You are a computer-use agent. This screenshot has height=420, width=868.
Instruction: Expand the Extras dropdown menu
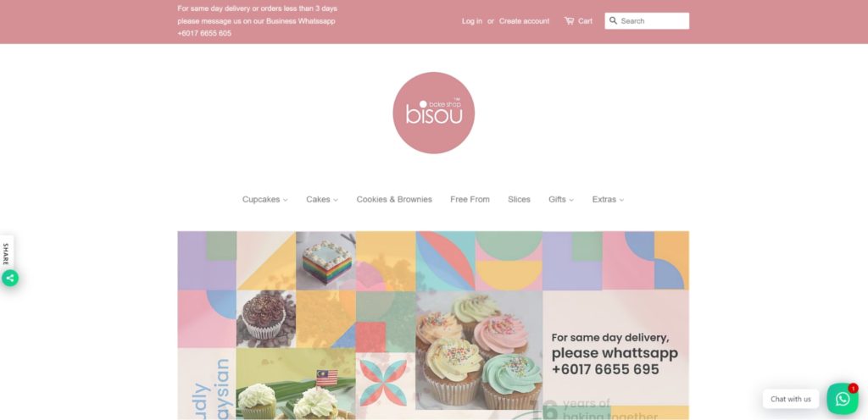(608, 200)
